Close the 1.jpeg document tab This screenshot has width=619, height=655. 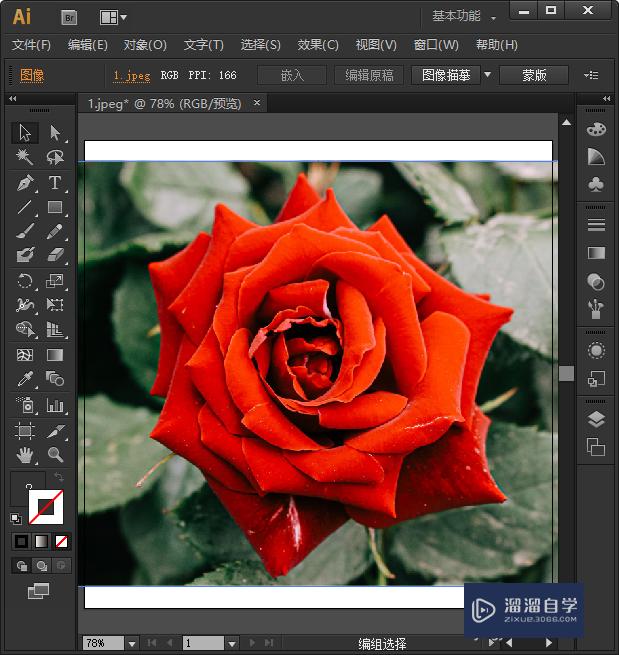pyautogui.click(x=257, y=102)
